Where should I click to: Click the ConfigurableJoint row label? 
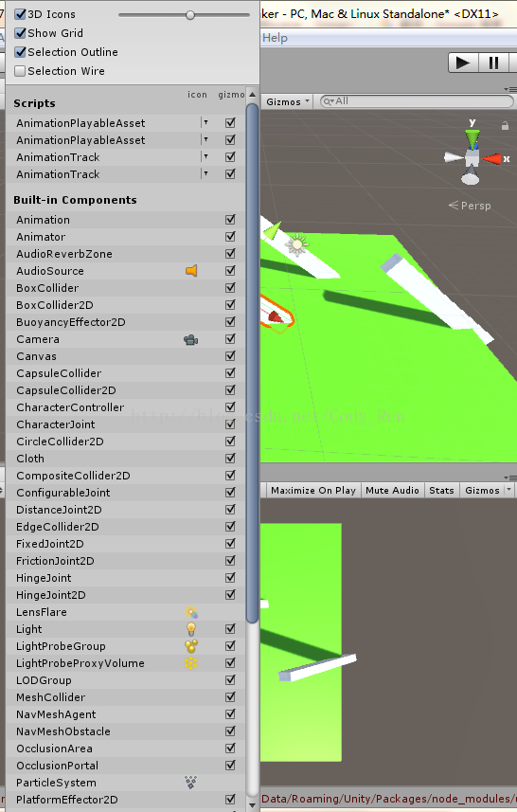click(63, 493)
